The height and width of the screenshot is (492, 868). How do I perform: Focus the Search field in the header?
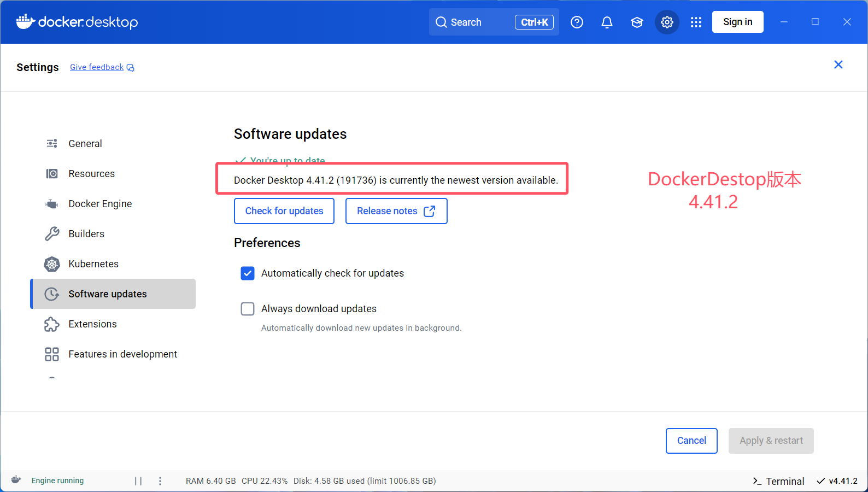(x=494, y=22)
